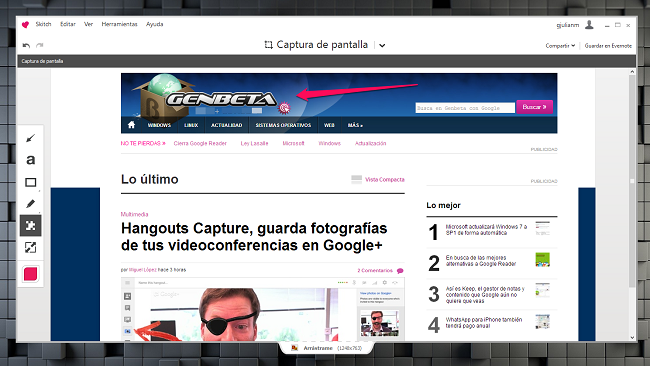Click the Ley Lasalle link
The width and height of the screenshot is (650, 366).
tap(255, 143)
